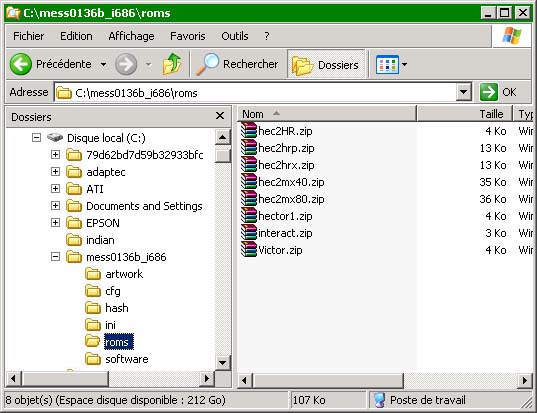Image resolution: width=537 pixels, height=413 pixels.
Task: Sort files by Taille column header
Action: point(464,114)
